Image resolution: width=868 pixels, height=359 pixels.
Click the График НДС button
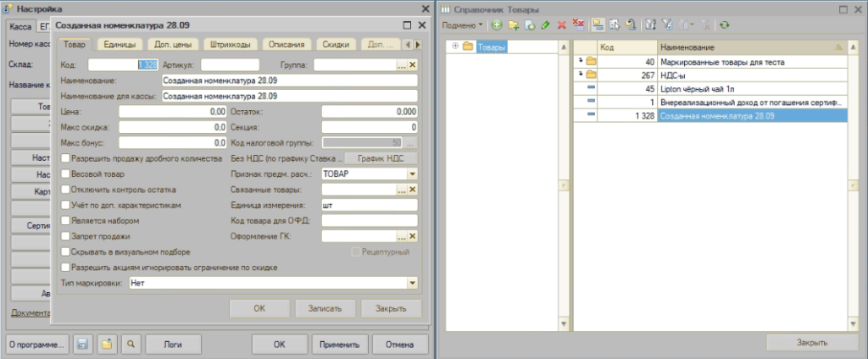click(x=381, y=158)
